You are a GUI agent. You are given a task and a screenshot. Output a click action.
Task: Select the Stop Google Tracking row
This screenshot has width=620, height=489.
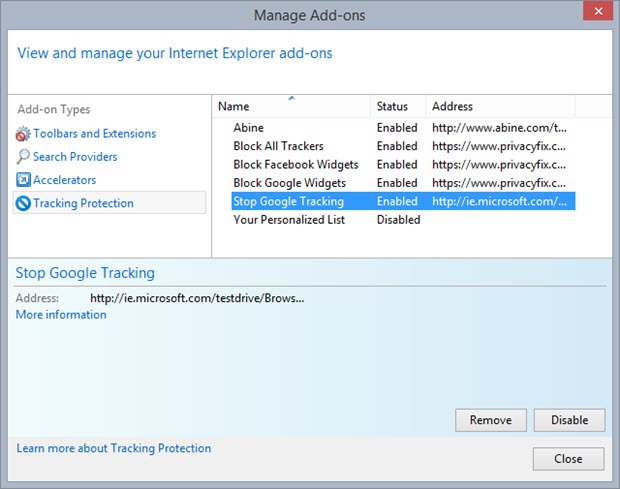coord(403,201)
